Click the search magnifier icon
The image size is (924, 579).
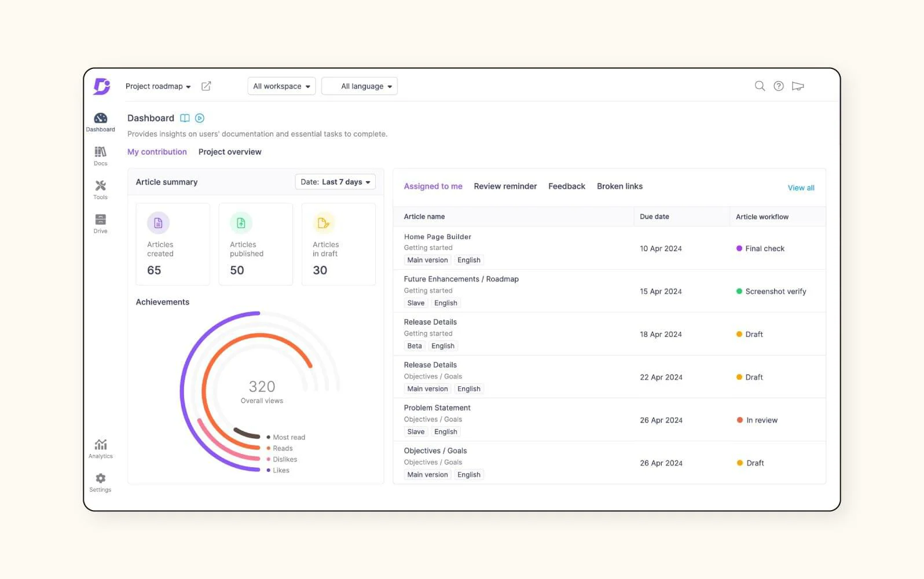(x=760, y=86)
